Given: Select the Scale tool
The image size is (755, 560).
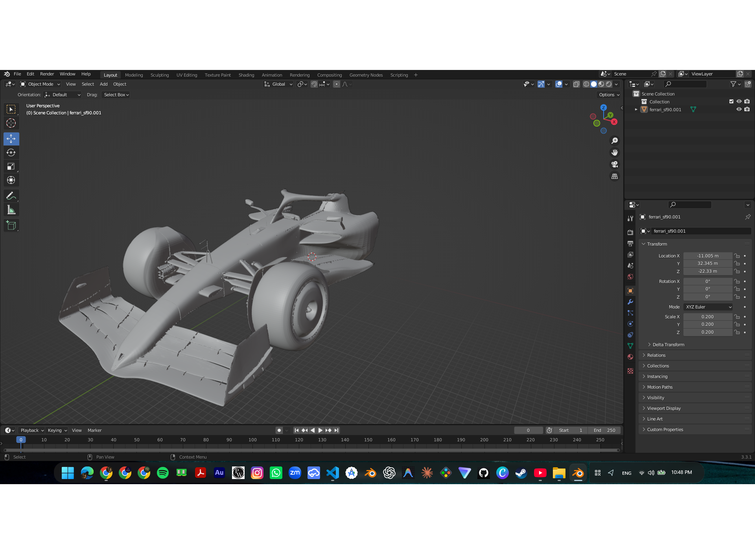Looking at the screenshot, I should 11,166.
